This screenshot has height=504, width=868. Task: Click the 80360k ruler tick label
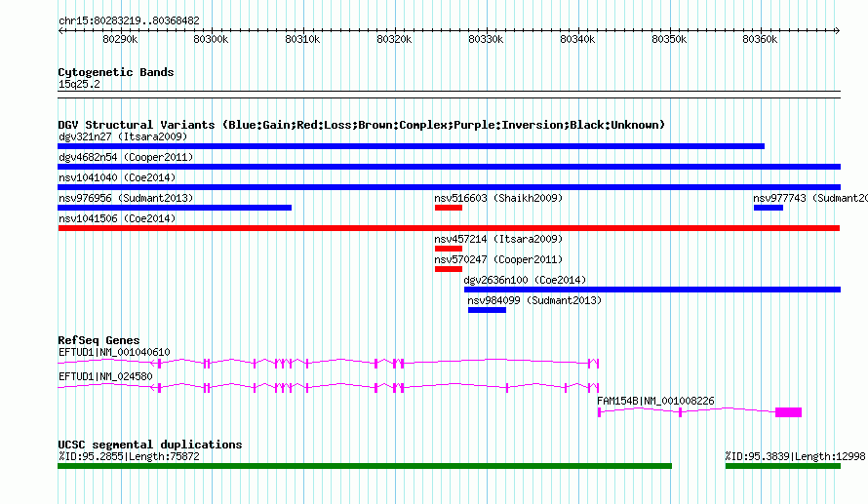[x=760, y=39]
